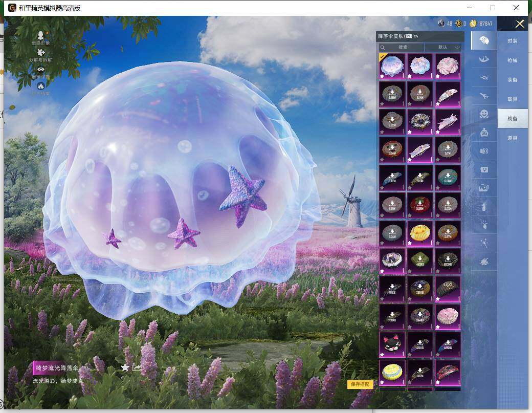Expand the 降落伞皮肤 title info arrow
Viewport: 532px width, 413px height.
click(416, 36)
